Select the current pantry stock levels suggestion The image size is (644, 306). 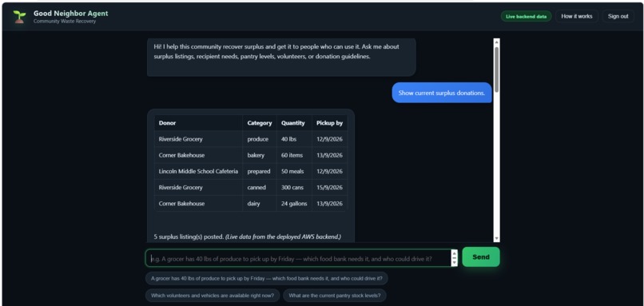click(x=334, y=296)
